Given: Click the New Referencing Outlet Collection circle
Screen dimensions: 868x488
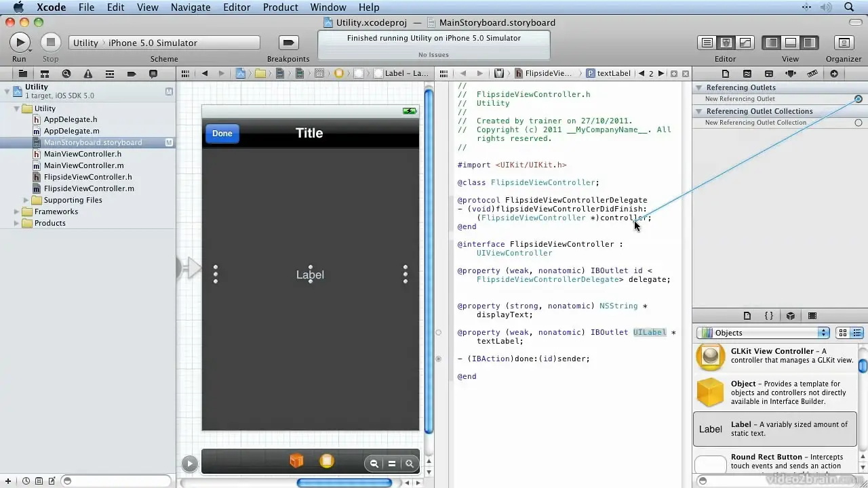Looking at the screenshot, I should [x=859, y=123].
